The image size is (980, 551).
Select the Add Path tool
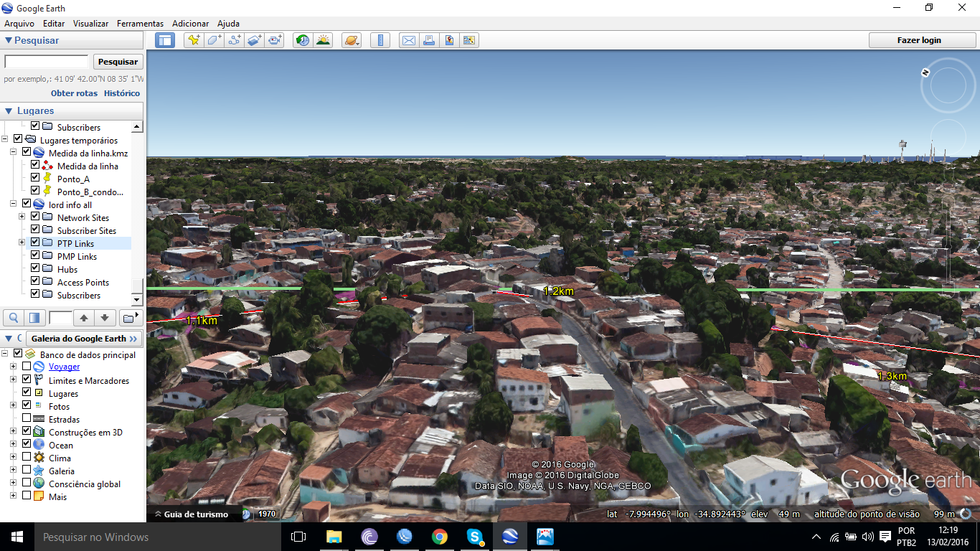[234, 40]
